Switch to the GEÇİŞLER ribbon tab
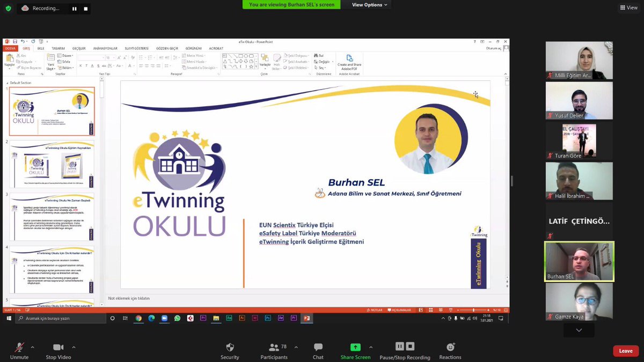The image size is (644, 362). 79,48
